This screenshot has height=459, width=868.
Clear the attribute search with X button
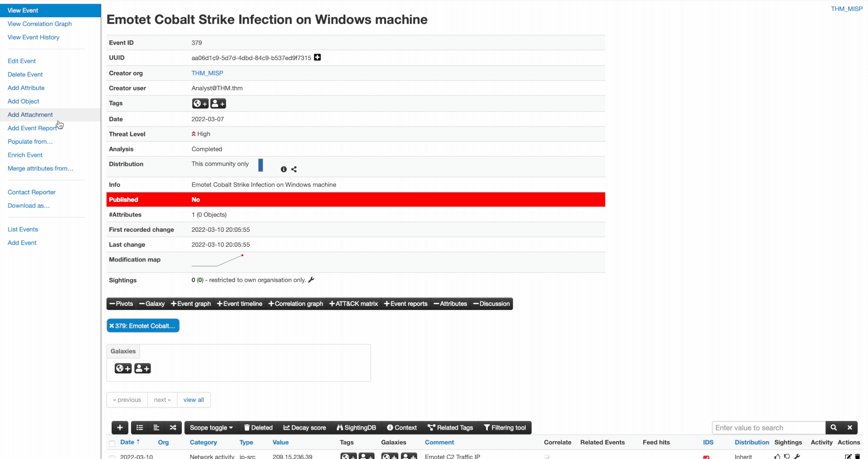pos(850,427)
